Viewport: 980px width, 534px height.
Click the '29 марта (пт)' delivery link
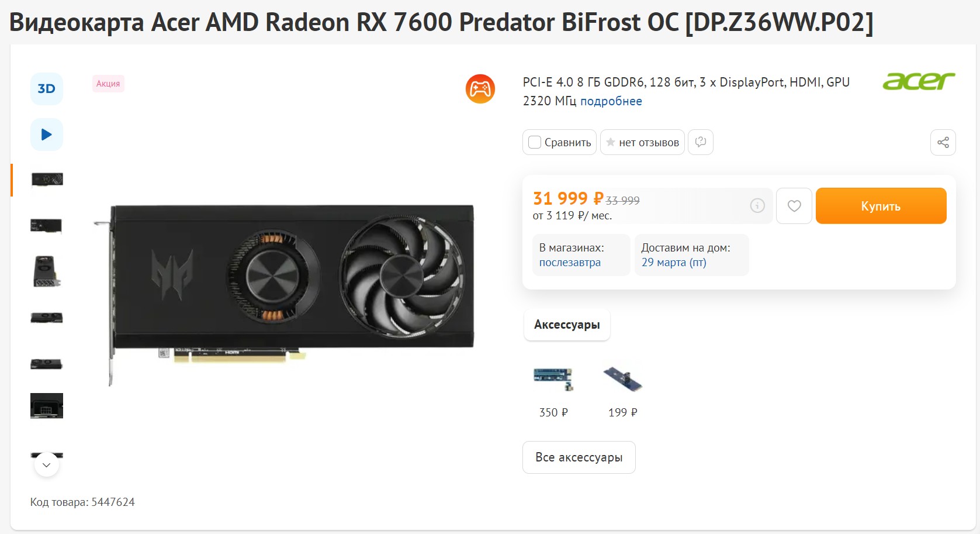pos(674,263)
